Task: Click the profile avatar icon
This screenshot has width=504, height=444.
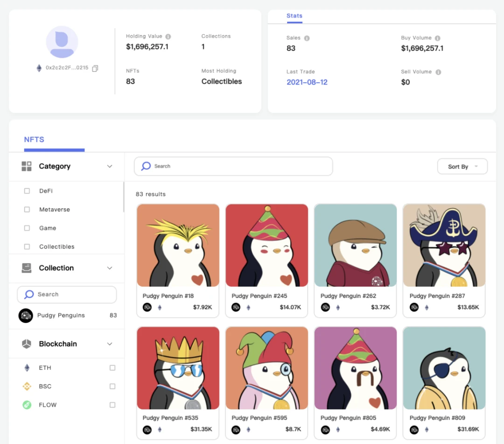Action: coord(62,42)
